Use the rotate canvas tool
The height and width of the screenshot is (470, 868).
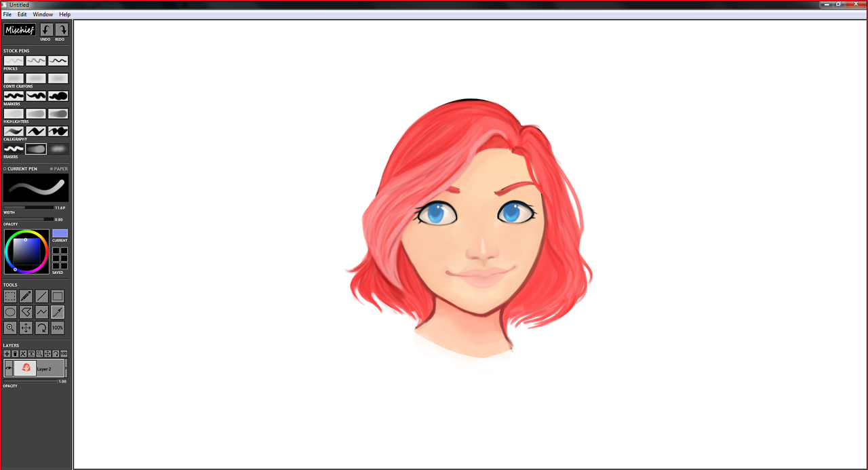(x=41, y=328)
